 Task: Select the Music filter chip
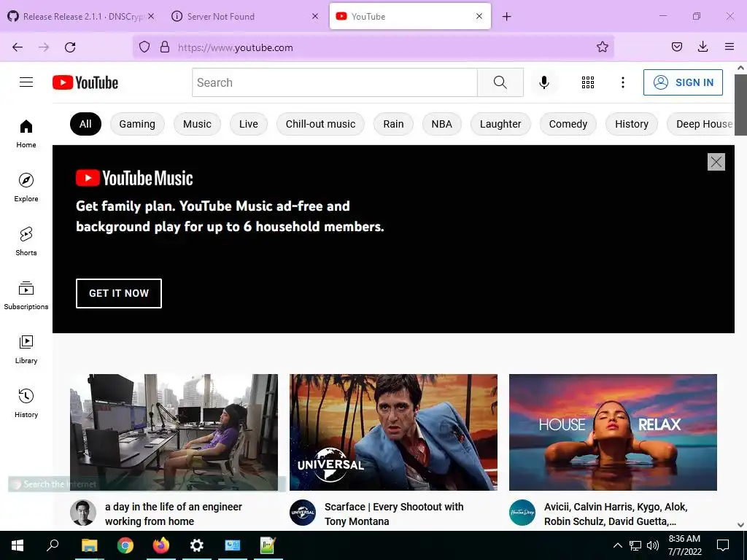coord(197,124)
